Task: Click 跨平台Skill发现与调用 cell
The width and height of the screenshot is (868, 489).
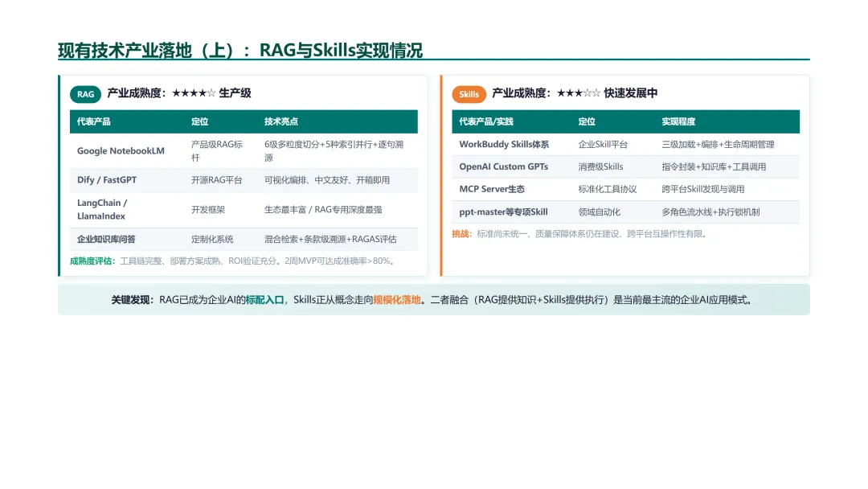Action: [x=702, y=189]
